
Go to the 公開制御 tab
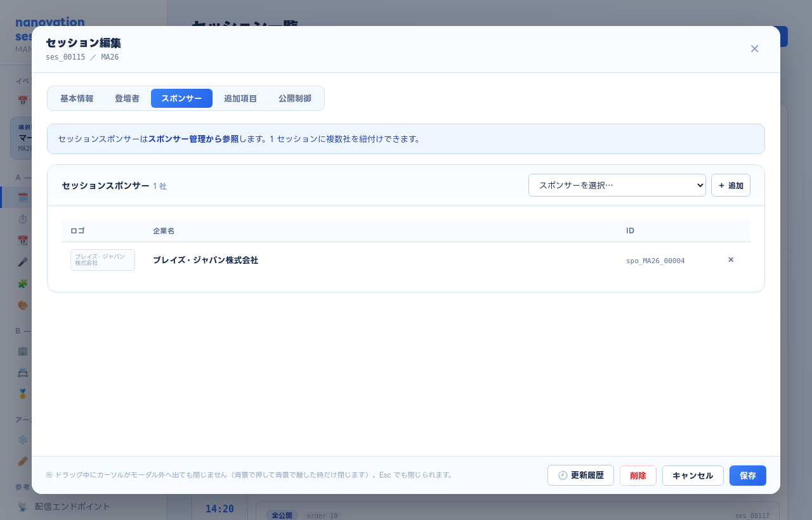point(295,98)
